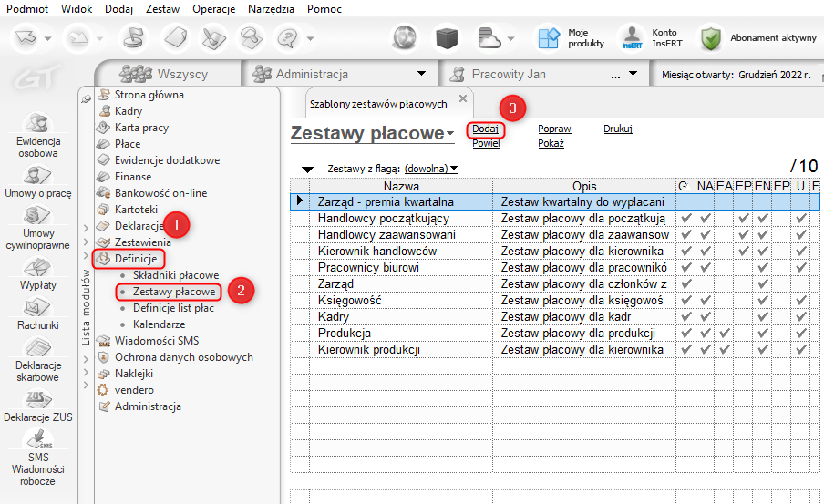Screen dimensions: 824x504
Task: Open Rachunki module in sidebar
Action: [38, 314]
